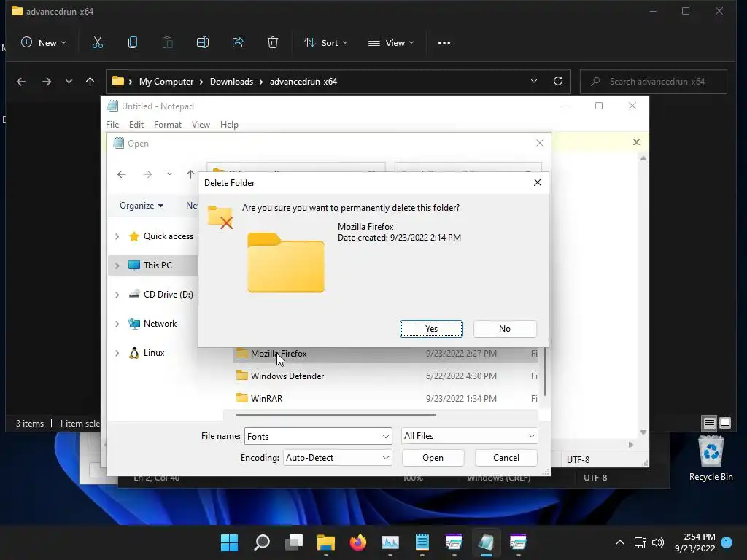
Task: Open the View dropdown in File Explorer
Action: (391, 43)
